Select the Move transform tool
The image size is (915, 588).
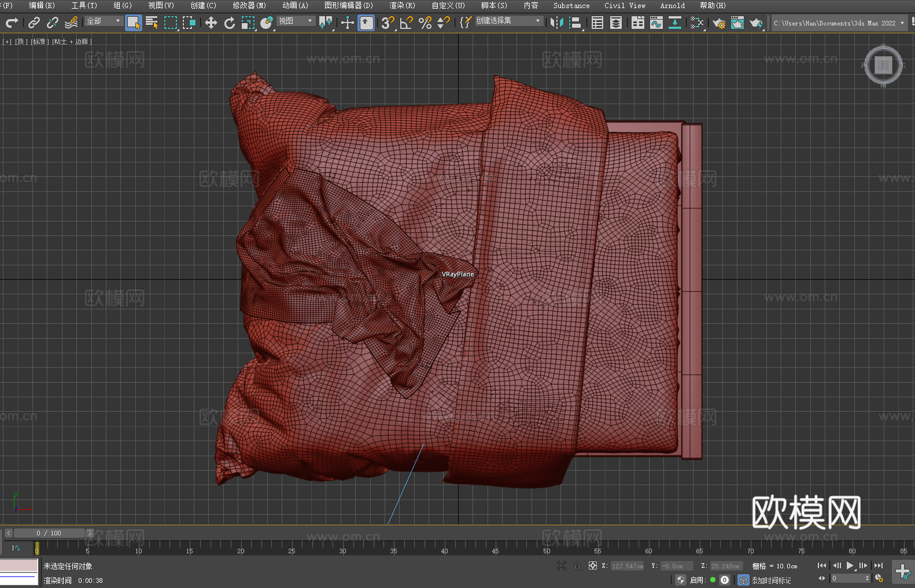pos(211,23)
